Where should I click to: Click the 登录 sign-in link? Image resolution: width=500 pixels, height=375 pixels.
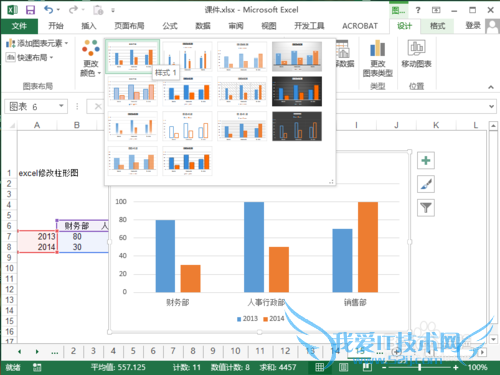click(x=473, y=26)
